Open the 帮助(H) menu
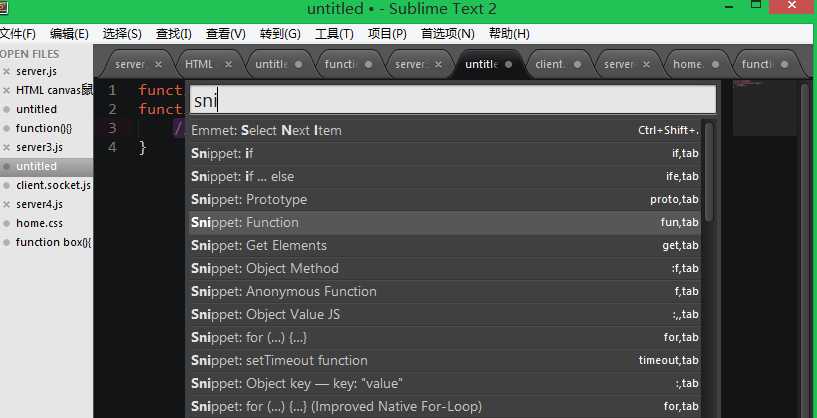The image size is (817, 418). (x=509, y=34)
